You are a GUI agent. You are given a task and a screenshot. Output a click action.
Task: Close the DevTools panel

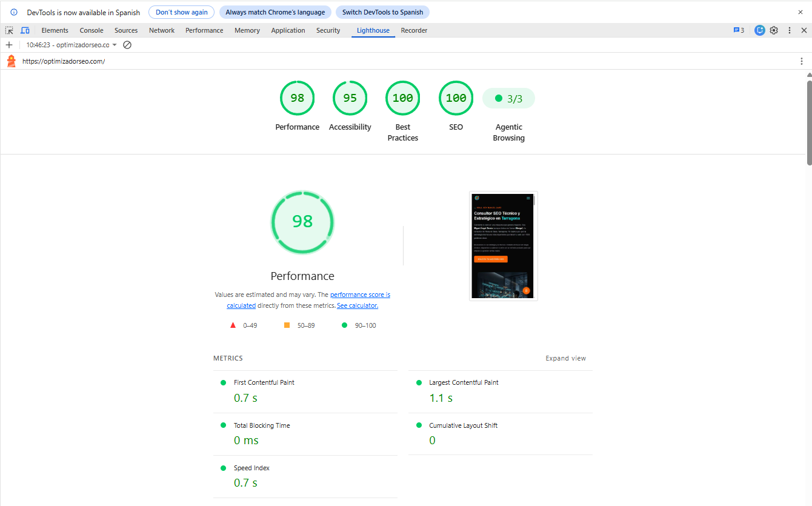804,30
